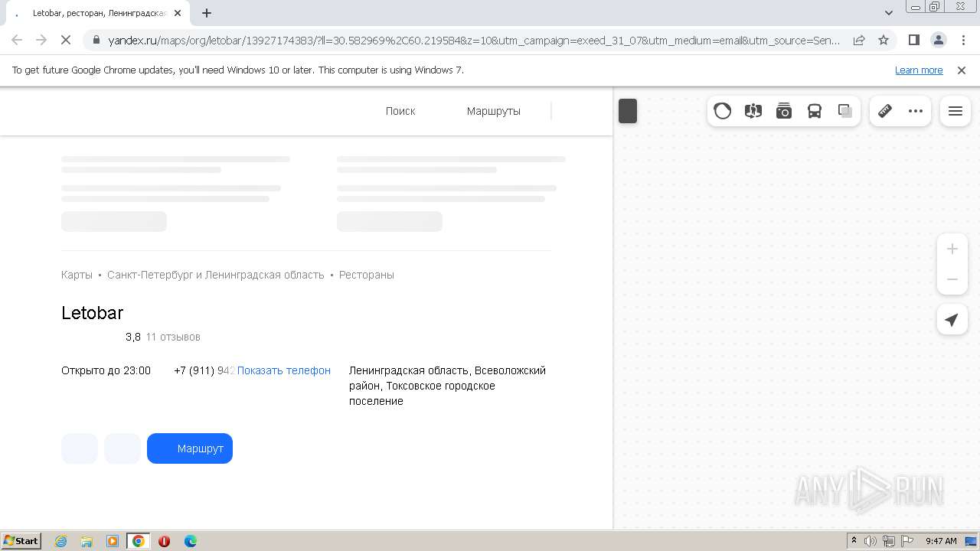Screen dimensions: 980x551
Task: Follow the Карты breadcrumb link
Action: point(77,275)
